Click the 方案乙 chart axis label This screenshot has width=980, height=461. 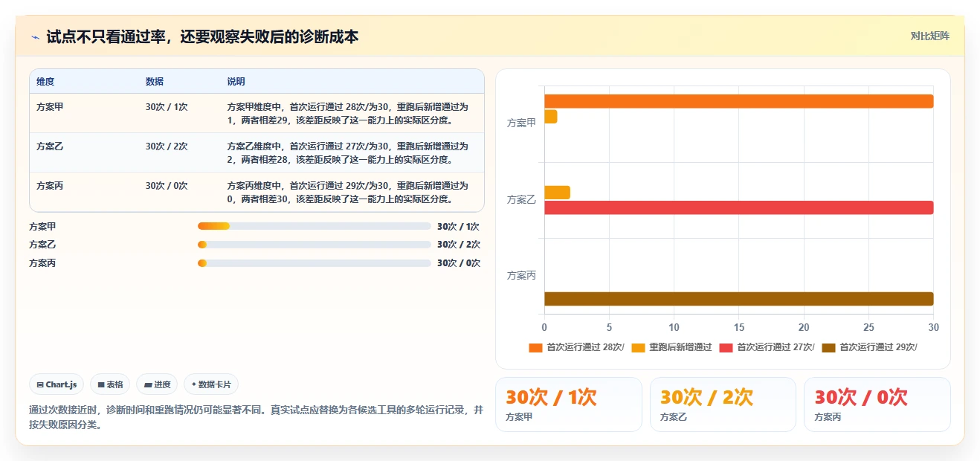point(521,200)
